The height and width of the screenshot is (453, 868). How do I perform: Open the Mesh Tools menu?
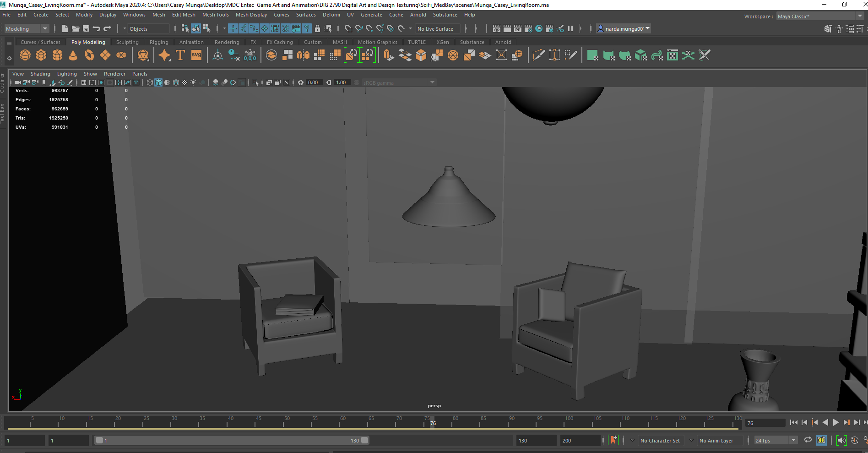(x=215, y=15)
